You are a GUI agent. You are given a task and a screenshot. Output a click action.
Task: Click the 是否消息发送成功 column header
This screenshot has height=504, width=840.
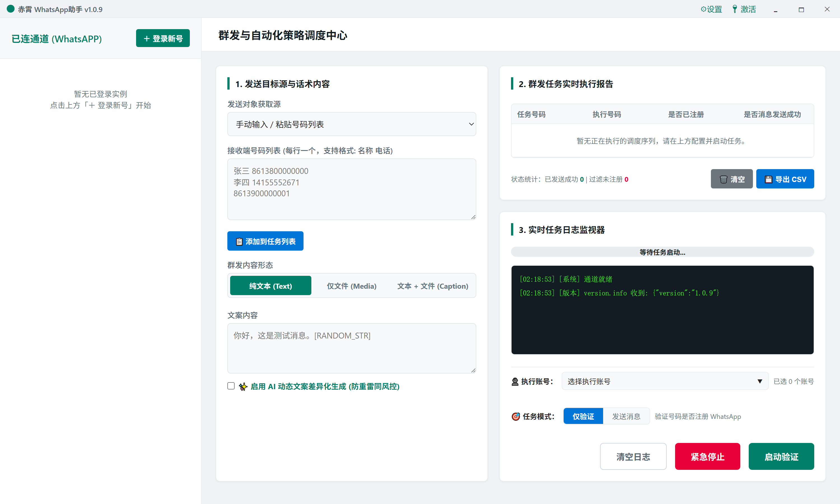coord(772,115)
